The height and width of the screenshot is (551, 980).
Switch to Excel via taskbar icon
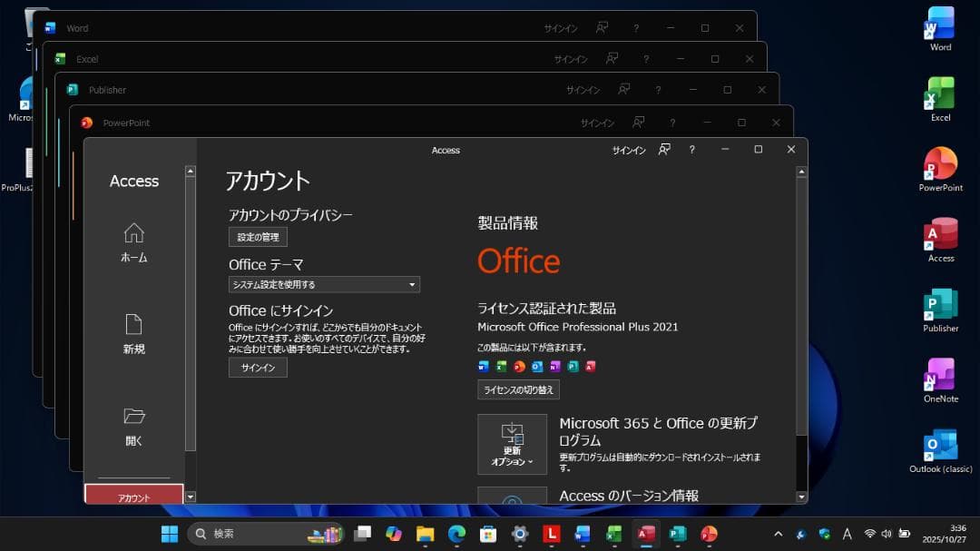[614, 534]
